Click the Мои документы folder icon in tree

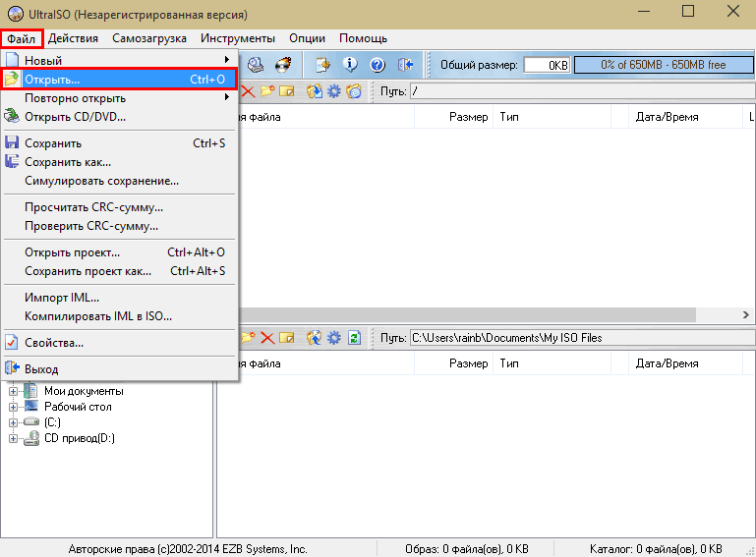30,391
